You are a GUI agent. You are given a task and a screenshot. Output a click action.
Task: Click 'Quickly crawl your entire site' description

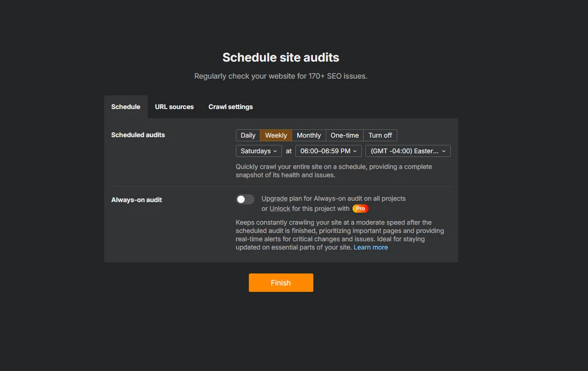tap(334, 171)
